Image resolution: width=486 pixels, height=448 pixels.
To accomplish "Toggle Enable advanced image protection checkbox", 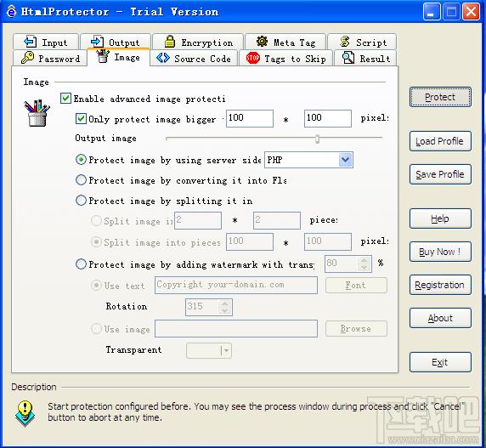I will (65, 99).
